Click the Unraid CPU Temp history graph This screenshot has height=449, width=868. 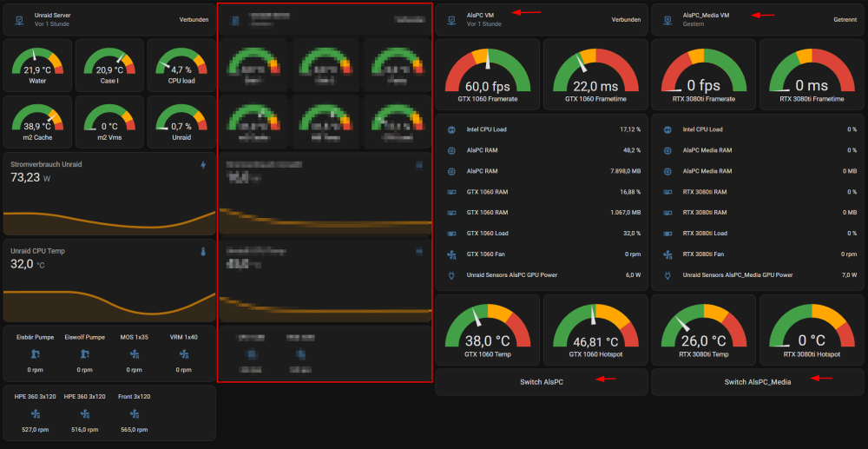109,306
